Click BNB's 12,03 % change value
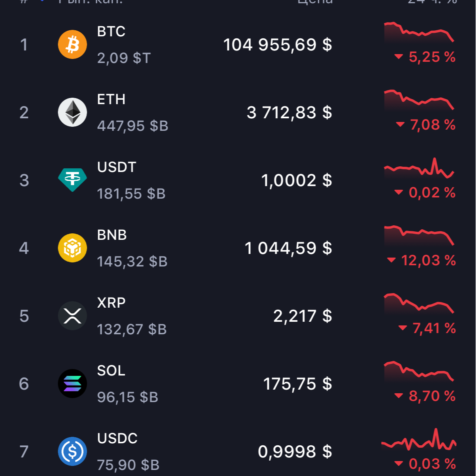This screenshot has height=476, width=476. [428, 260]
